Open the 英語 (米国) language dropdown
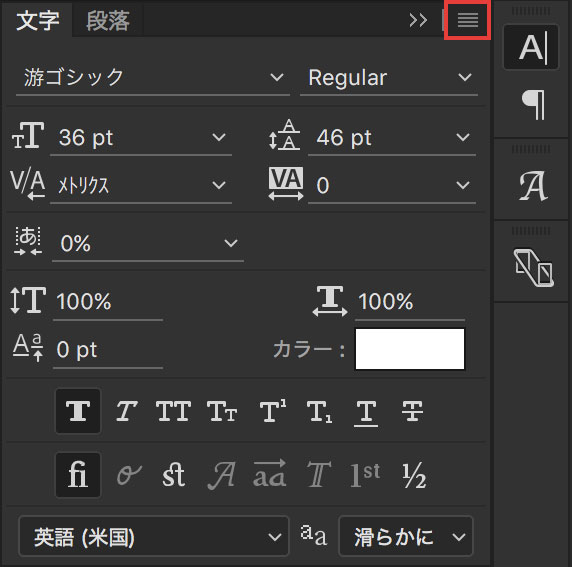 point(154,536)
